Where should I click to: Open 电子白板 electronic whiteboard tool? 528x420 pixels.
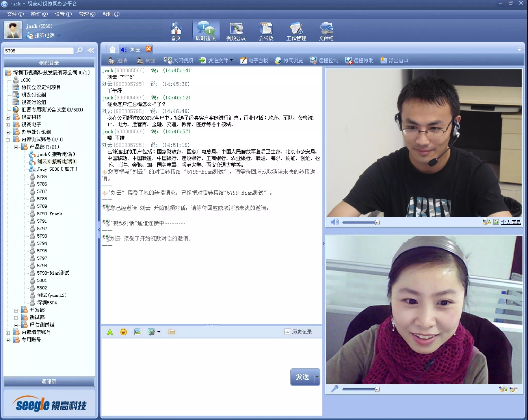point(254,60)
